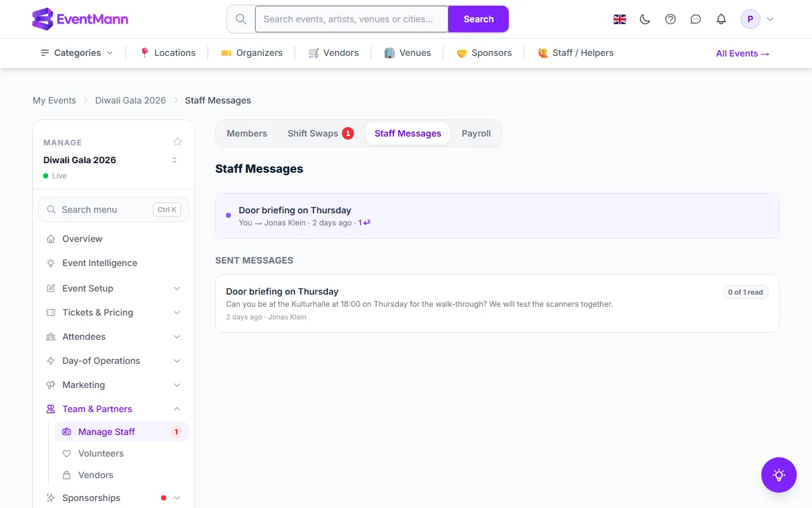Click the Day-of Operations lightning icon
812x508 pixels.
pos(51,361)
